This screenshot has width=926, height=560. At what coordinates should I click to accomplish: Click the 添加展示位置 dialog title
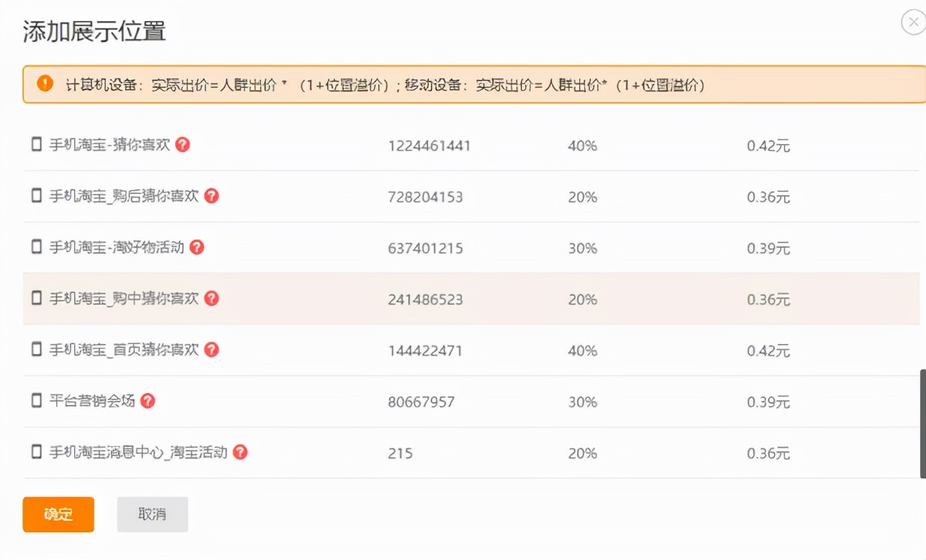click(x=94, y=31)
